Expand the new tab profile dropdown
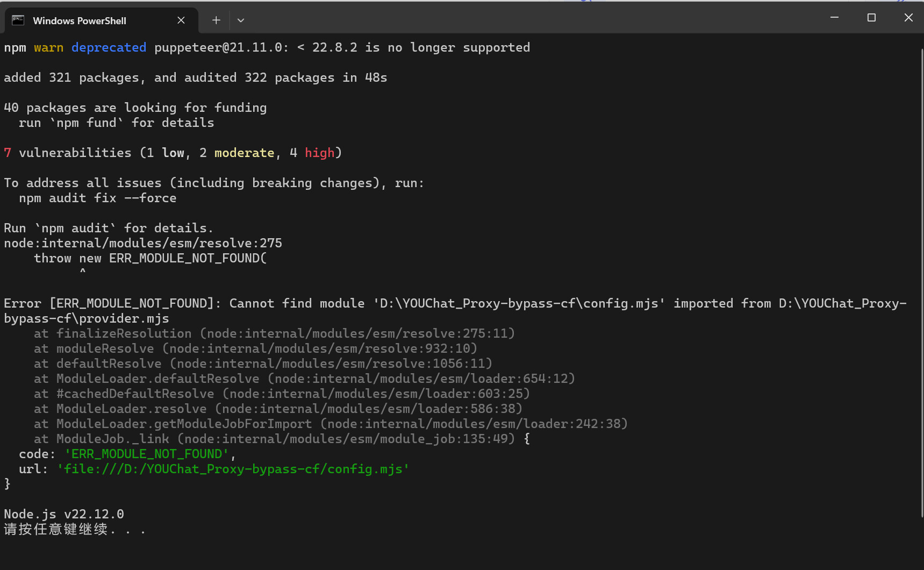The height and width of the screenshot is (570, 924). pos(241,20)
